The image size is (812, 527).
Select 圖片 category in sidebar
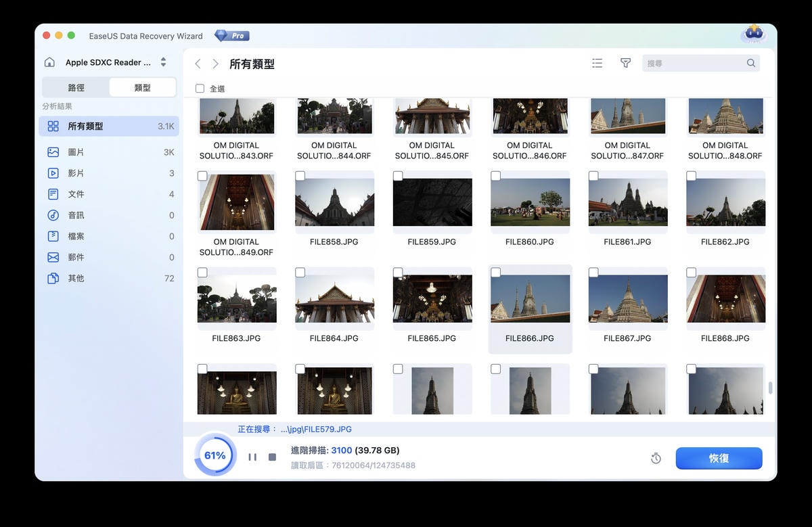(76, 152)
